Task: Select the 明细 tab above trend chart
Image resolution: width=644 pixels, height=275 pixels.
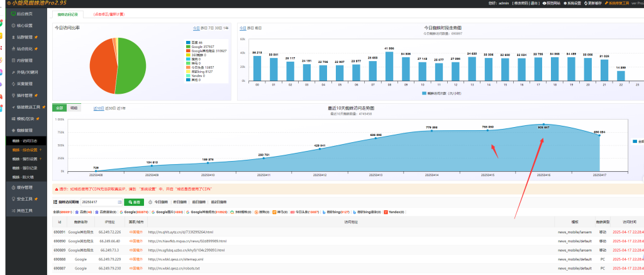Action: tap(74, 108)
